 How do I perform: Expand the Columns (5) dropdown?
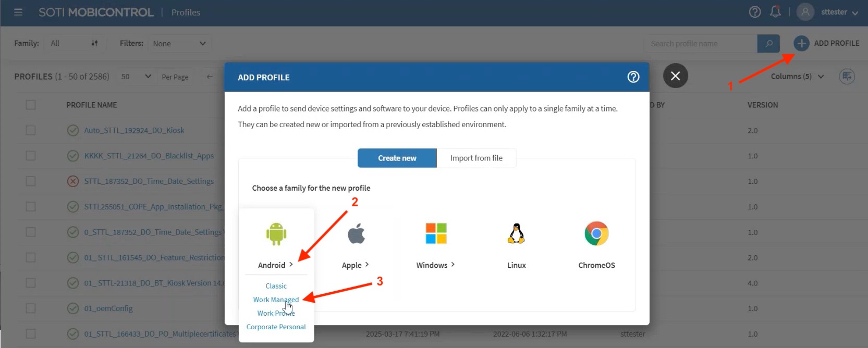pyautogui.click(x=797, y=77)
